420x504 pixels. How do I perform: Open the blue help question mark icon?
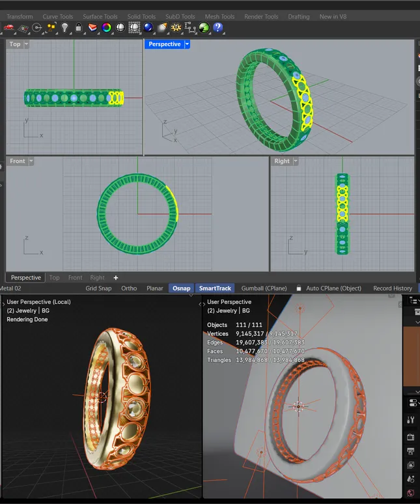218,27
